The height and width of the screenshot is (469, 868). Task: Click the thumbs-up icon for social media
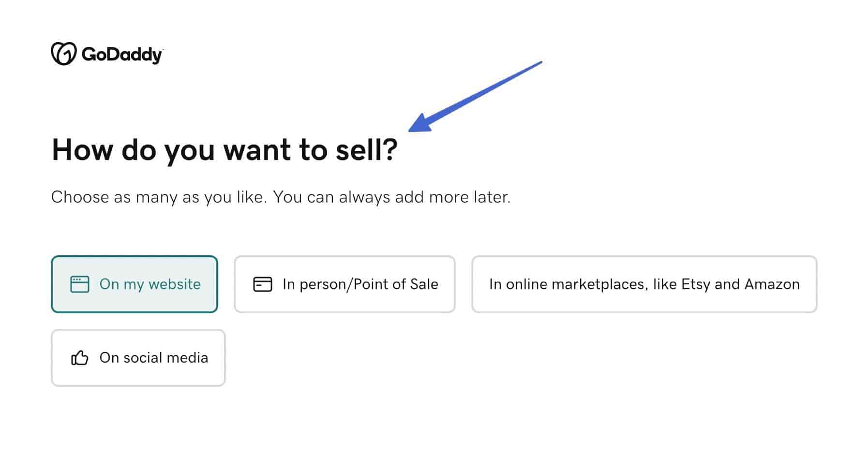pyautogui.click(x=80, y=358)
